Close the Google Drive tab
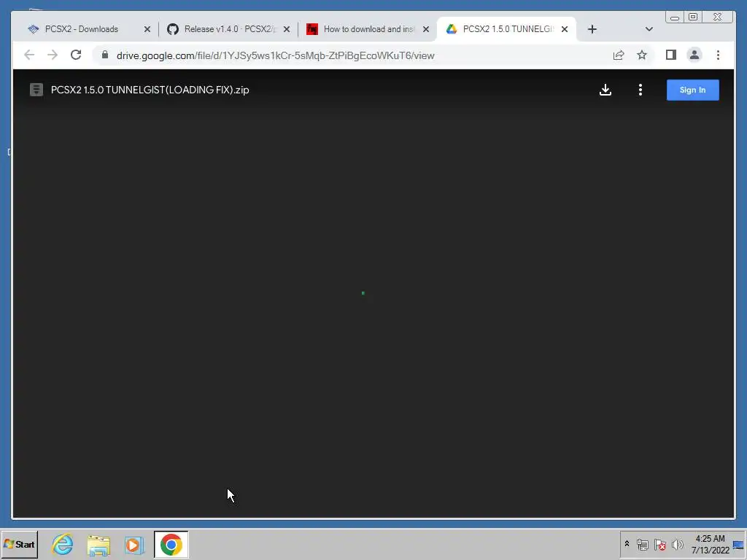 coord(565,29)
